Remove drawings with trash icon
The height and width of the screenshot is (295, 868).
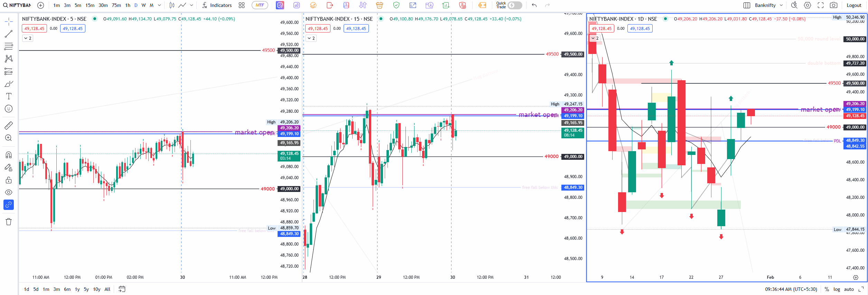(x=9, y=222)
